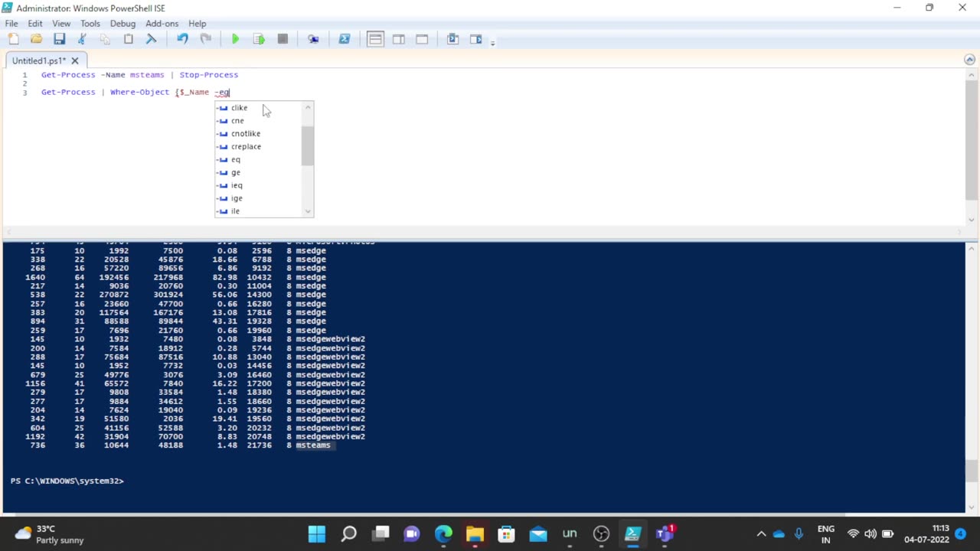Cut selection using the scissors icon
This screenshot has width=980, height=551.
82,39
